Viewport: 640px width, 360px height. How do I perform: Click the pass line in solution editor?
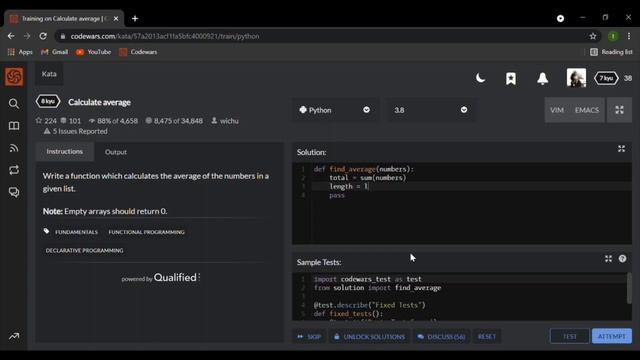(x=337, y=195)
